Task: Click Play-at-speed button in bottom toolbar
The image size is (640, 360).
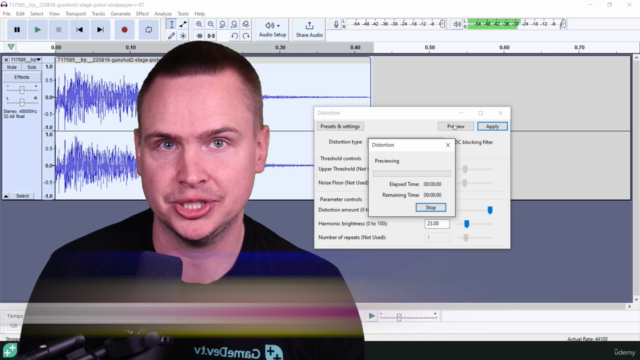Action: pyautogui.click(x=371, y=316)
